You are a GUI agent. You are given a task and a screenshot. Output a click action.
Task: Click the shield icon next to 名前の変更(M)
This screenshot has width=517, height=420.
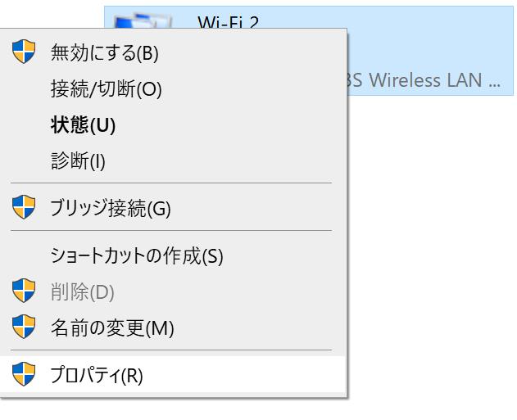click(x=24, y=328)
